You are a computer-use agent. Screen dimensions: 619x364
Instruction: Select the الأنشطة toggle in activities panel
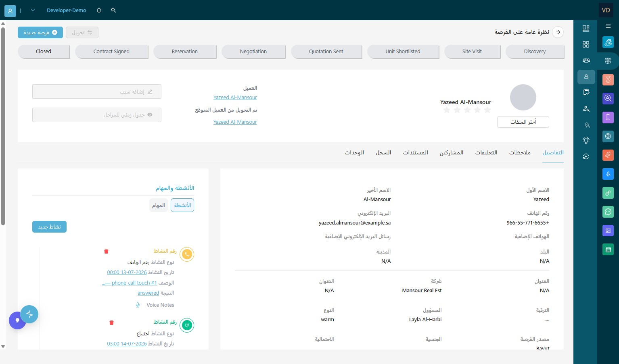(182, 205)
